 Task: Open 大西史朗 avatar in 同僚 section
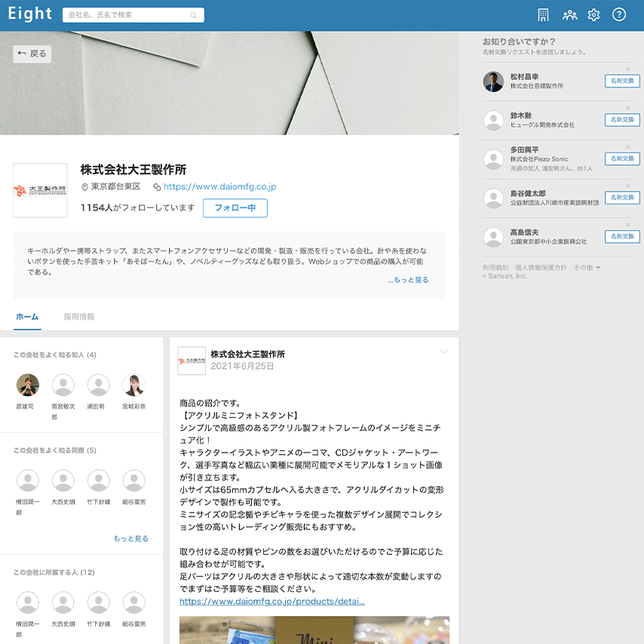63,480
